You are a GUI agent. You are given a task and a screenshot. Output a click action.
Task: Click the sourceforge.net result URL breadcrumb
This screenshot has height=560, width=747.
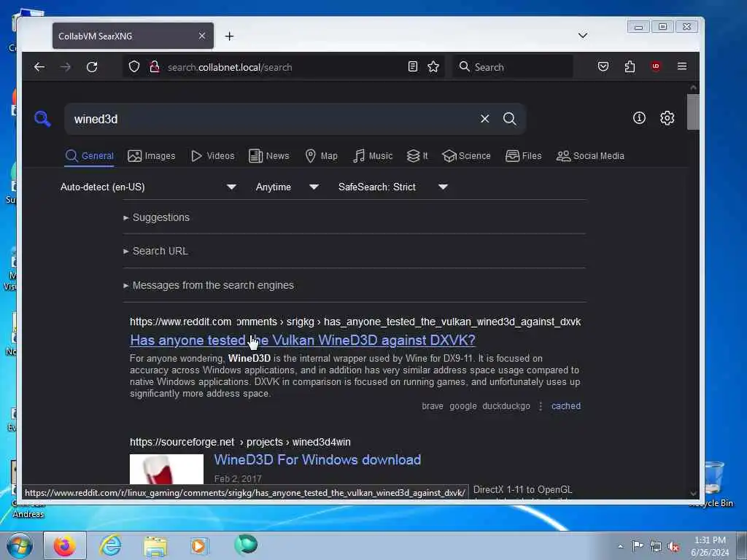click(240, 442)
